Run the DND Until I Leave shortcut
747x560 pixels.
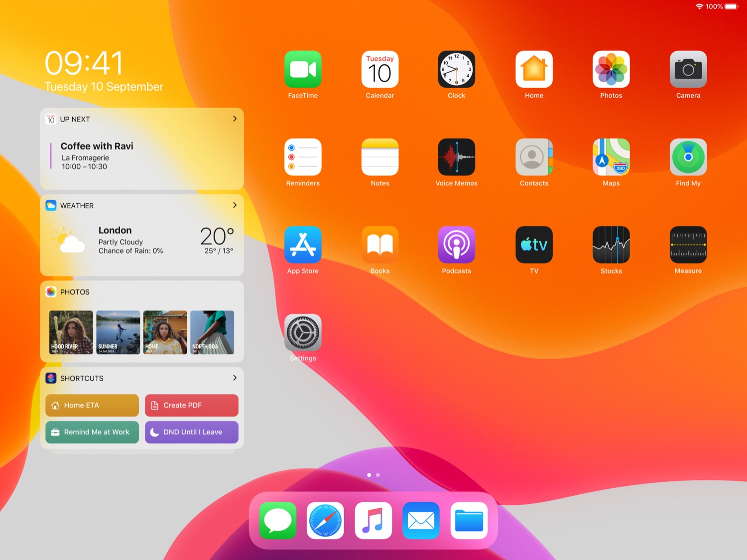(x=192, y=432)
